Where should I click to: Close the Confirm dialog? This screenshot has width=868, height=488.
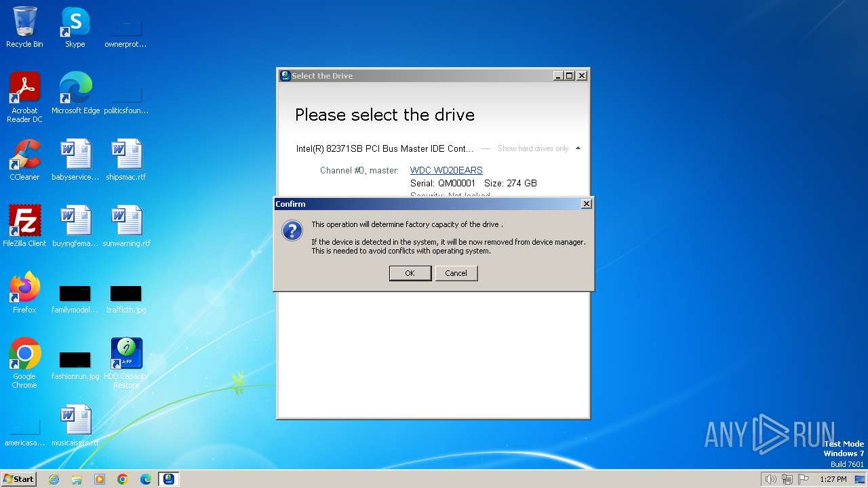(587, 204)
